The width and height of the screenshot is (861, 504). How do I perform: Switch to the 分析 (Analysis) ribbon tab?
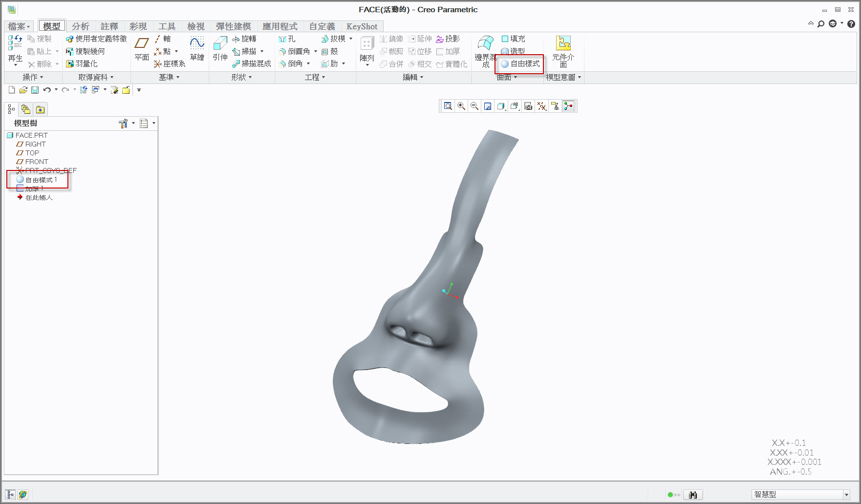tap(80, 26)
